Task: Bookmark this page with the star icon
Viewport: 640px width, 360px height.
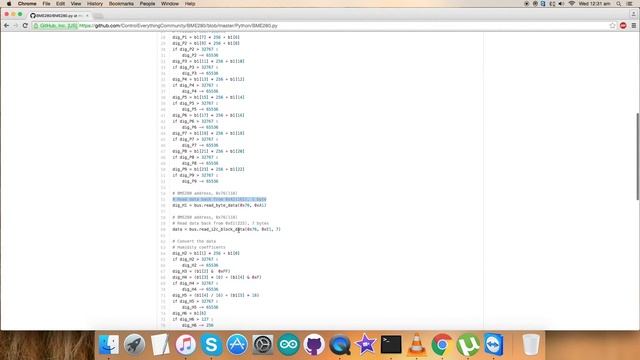Action: click(x=612, y=25)
